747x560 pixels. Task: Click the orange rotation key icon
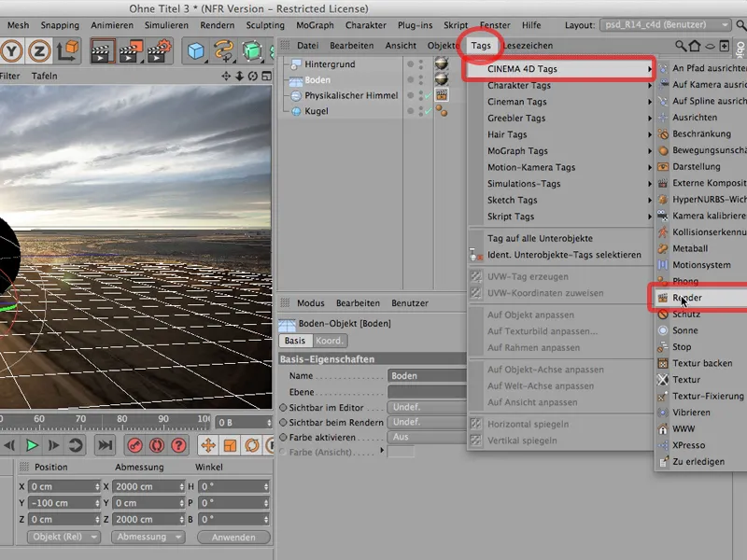pyautogui.click(x=252, y=445)
